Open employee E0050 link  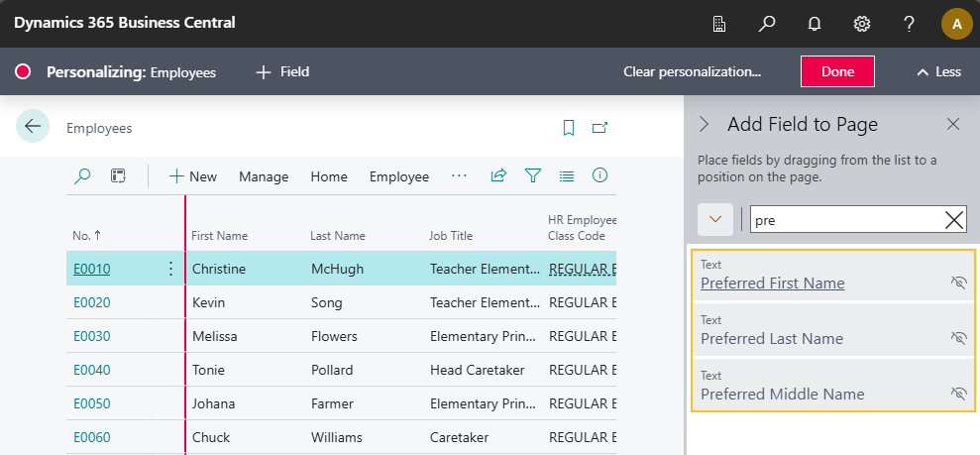pos(92,403)
